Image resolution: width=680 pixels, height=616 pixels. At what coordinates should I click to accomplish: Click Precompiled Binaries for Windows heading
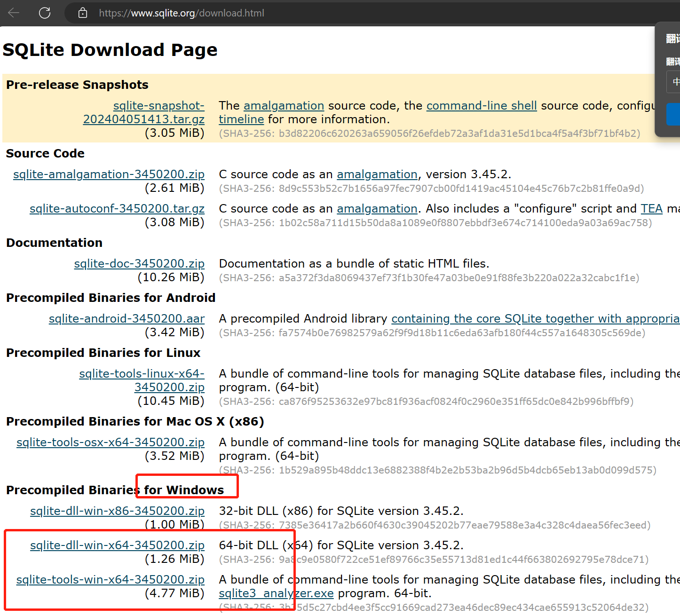pos(115,490)
